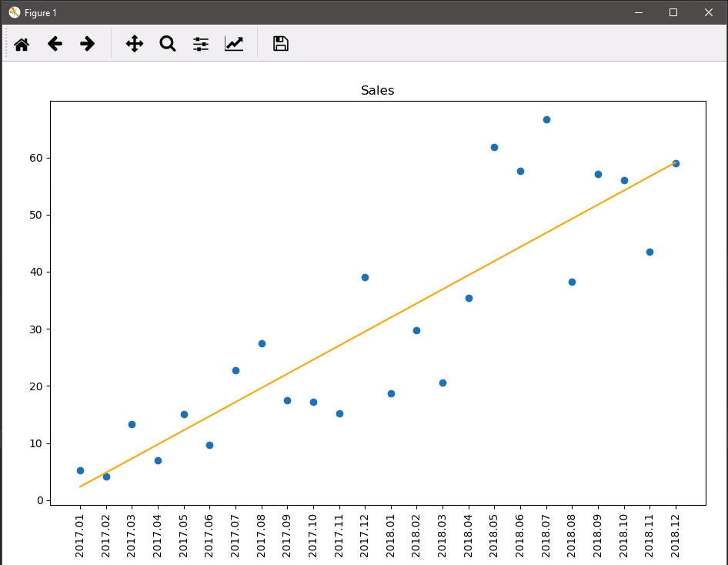
Task: Click the x-axis label '2018.10'
Action: click(624, 536)
